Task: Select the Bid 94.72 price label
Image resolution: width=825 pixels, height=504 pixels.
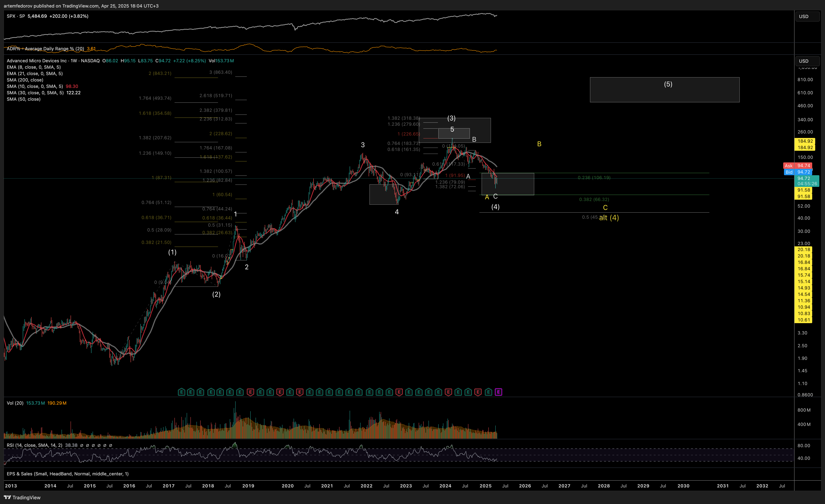Action: (x=798, y=172)
